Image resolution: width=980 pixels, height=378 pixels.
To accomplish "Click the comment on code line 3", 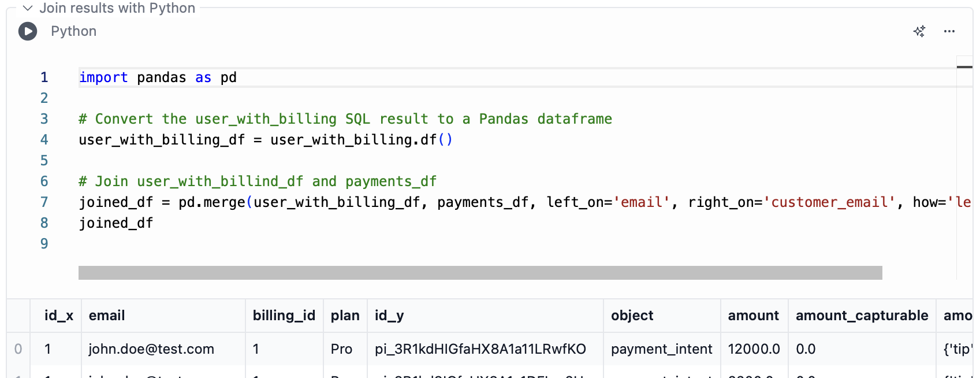I will pyautogui.click(x=345, y=119).
